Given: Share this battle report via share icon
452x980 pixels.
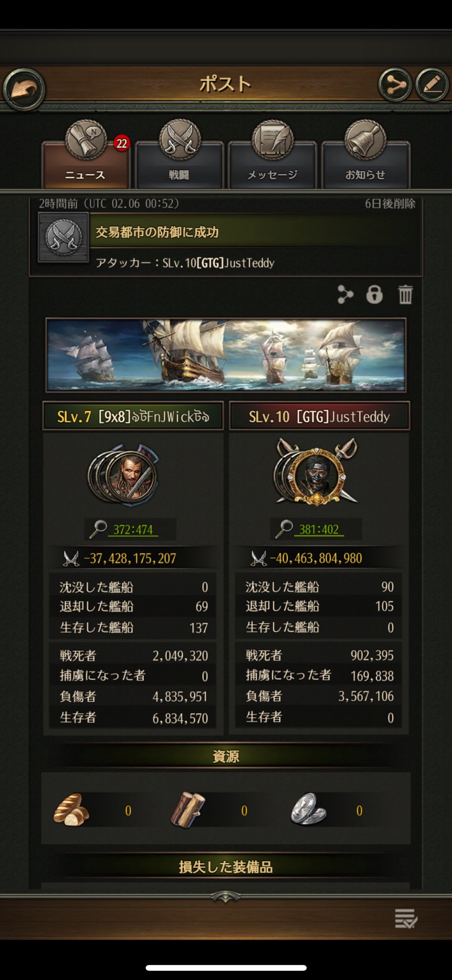Looking at the screenshot, I should 345,294.
